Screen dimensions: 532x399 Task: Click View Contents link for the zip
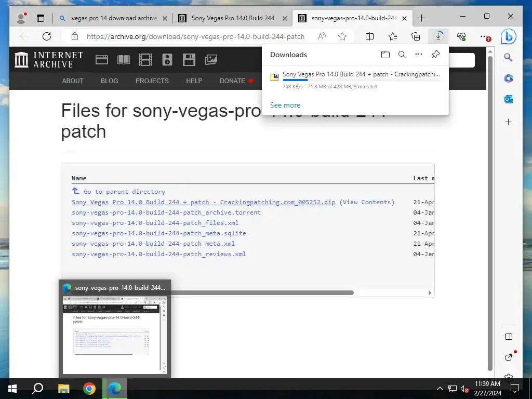(367, 202)
